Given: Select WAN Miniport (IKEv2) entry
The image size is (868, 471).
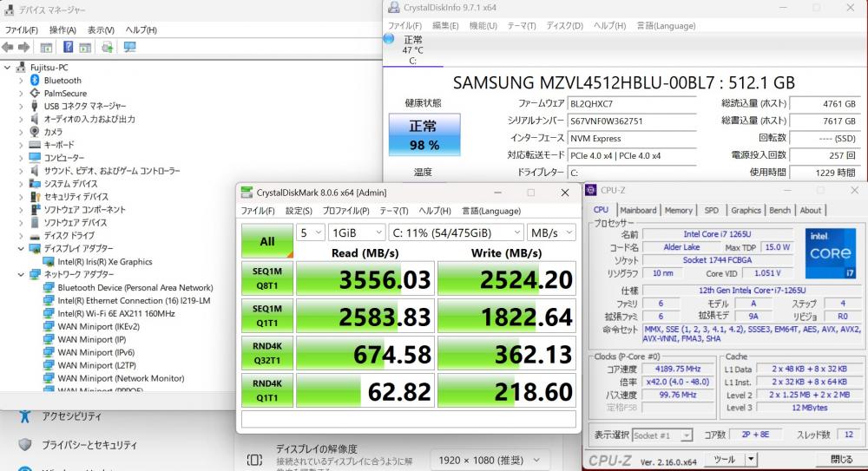Looking at the screenshot, I should (99, 326).
